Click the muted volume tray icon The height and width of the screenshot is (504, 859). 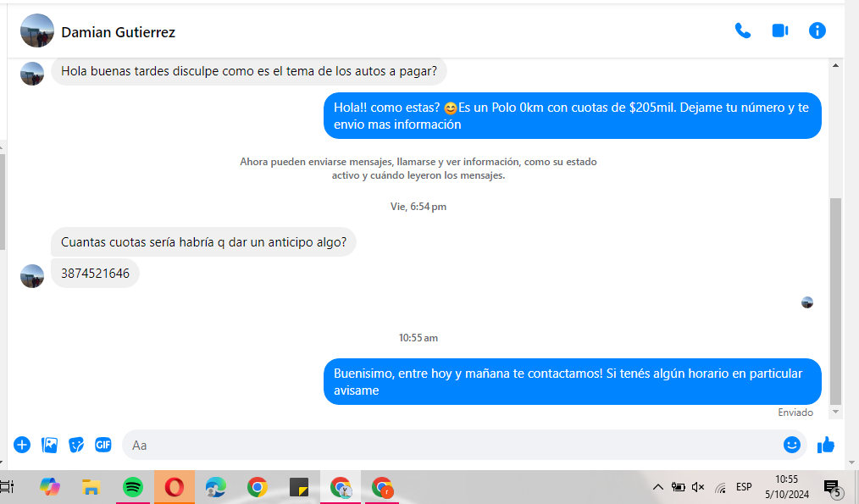[698, 487]
